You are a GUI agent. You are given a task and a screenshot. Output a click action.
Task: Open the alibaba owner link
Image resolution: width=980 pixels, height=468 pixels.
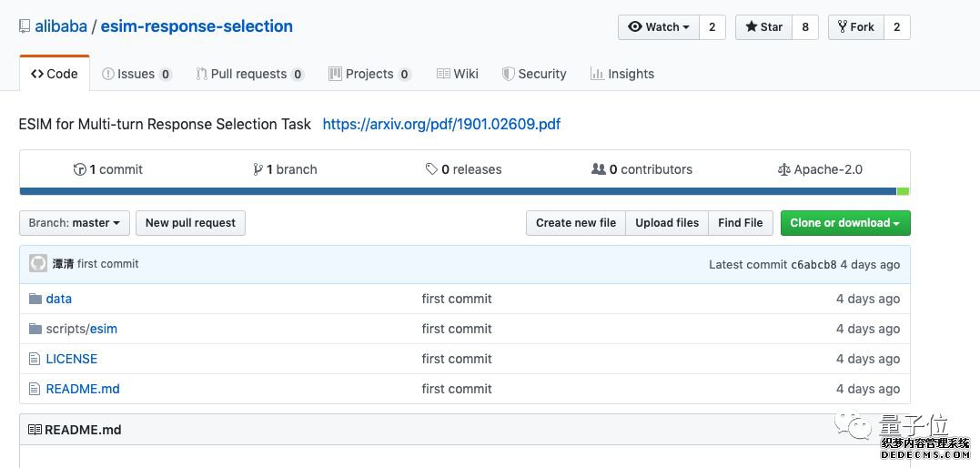pos(61,26)
